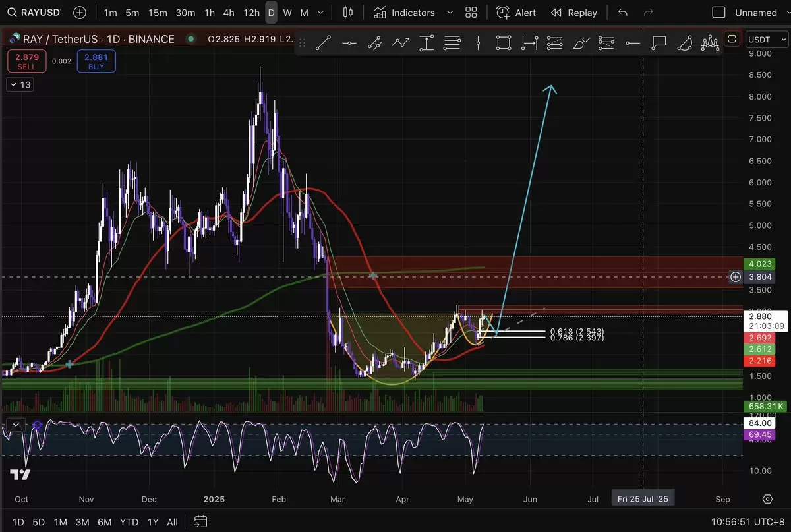Select the Callout annotation tool
This screenshot has width=791, height=532.
[659, 44]
